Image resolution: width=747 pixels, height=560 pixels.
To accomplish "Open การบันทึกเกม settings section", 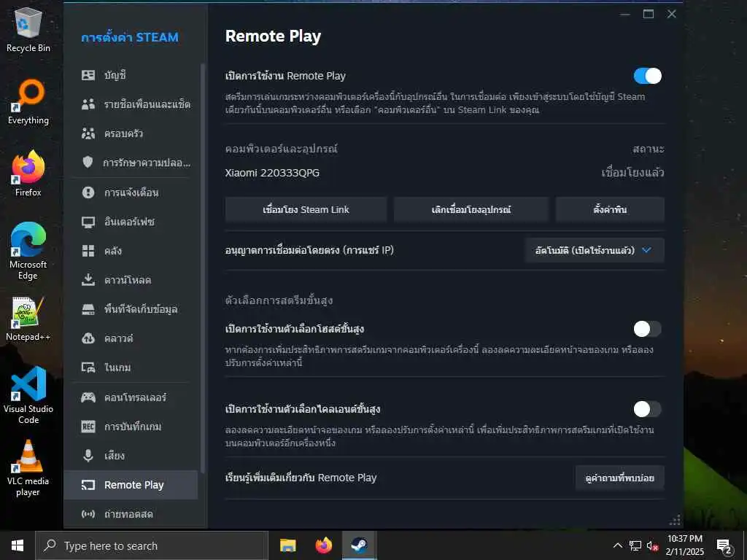I will [x=131, y=426].
